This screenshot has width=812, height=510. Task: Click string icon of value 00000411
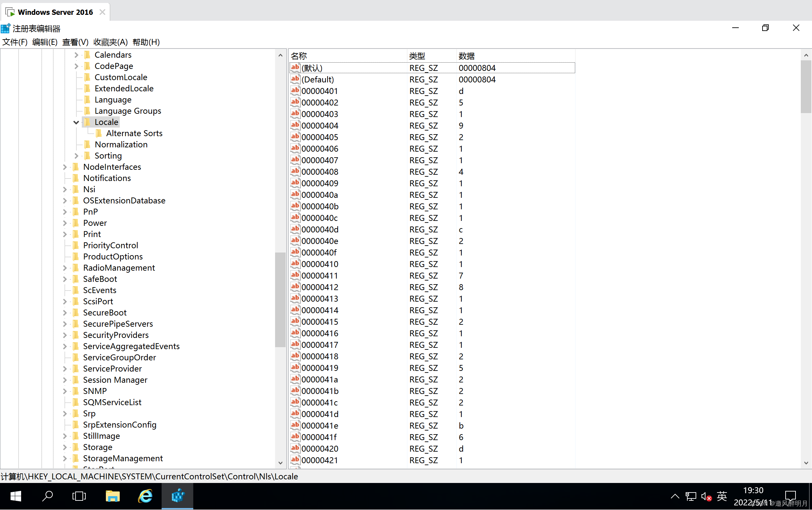click(295, 275)
